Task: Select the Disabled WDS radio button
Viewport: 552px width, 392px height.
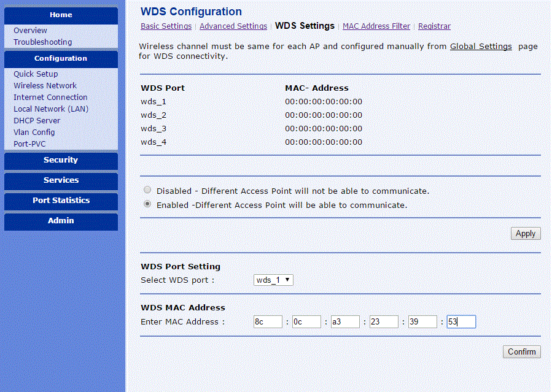Action: pyautogui.click(x=147, y=191)
